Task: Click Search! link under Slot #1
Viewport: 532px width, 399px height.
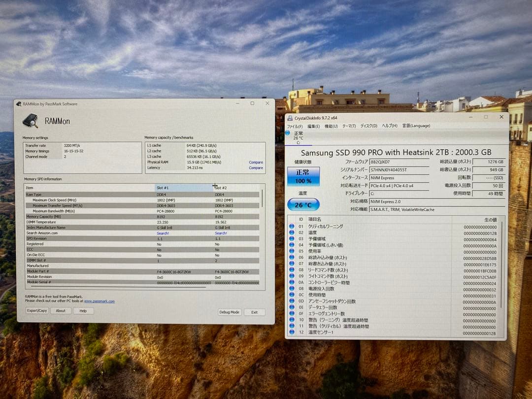Action: [x=163, y=233]
